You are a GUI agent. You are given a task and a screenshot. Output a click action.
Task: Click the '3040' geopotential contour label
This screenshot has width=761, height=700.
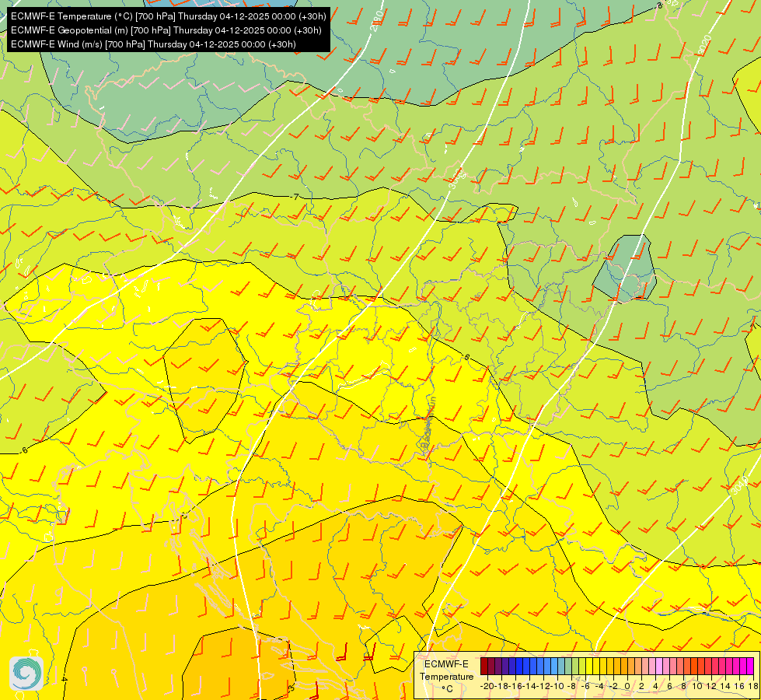point(738,485)
